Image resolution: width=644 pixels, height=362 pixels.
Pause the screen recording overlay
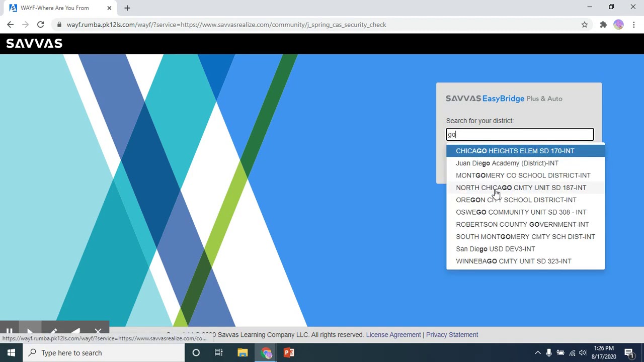(9, 331)
